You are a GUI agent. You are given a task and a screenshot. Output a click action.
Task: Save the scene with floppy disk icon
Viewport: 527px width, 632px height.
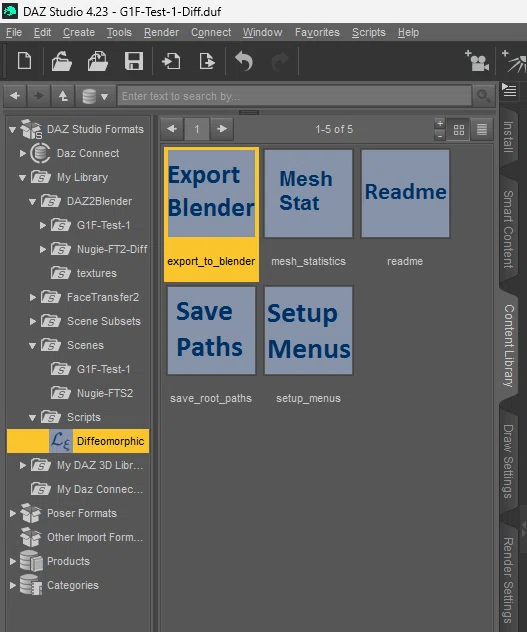134,61
